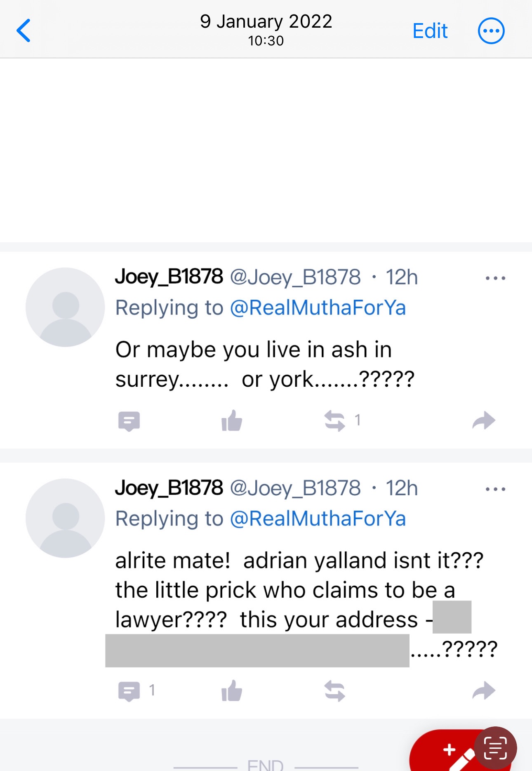Reply icon on the adrian yalland post

(129, 691)
